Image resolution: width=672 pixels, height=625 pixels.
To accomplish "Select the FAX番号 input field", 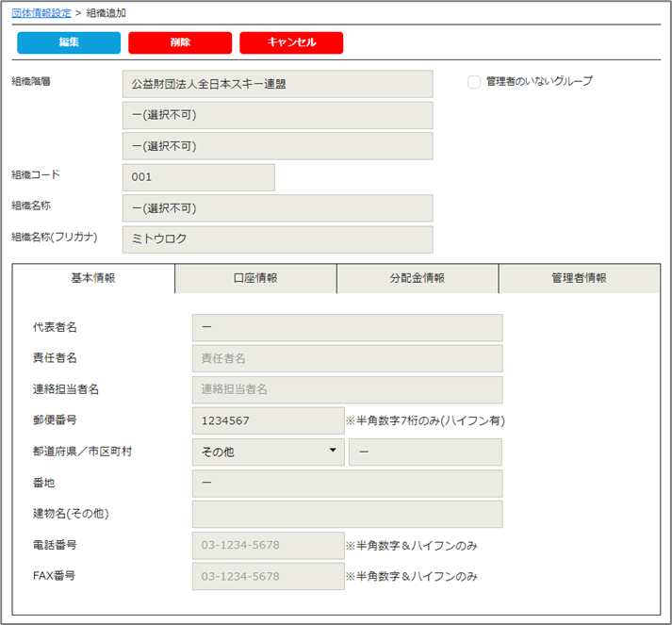I will (x=268, y=576).
